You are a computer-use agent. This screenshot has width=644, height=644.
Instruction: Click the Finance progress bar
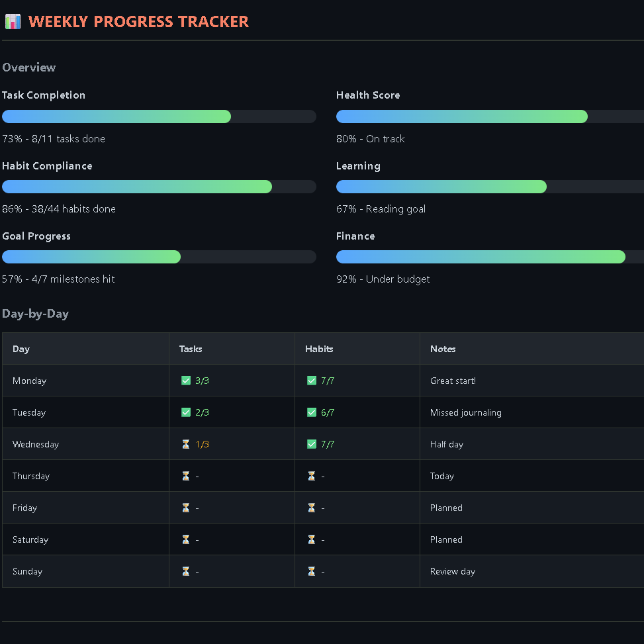pyautogui.click(x=481, y=257)
